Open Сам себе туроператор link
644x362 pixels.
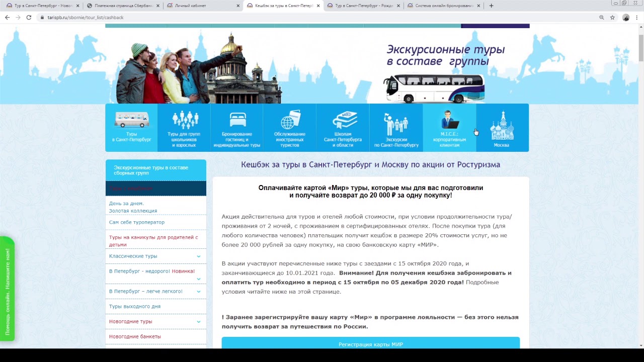[x=137, y=222]
